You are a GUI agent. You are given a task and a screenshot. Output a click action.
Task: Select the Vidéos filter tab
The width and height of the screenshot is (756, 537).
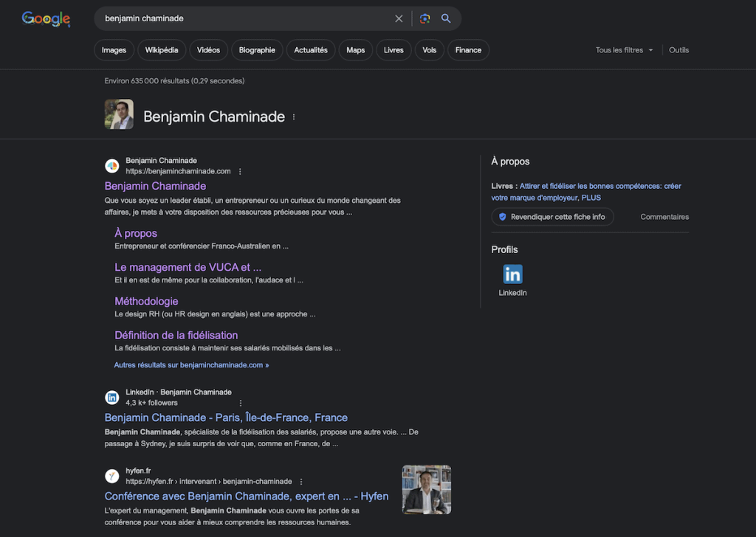click(x=208, y=50)
